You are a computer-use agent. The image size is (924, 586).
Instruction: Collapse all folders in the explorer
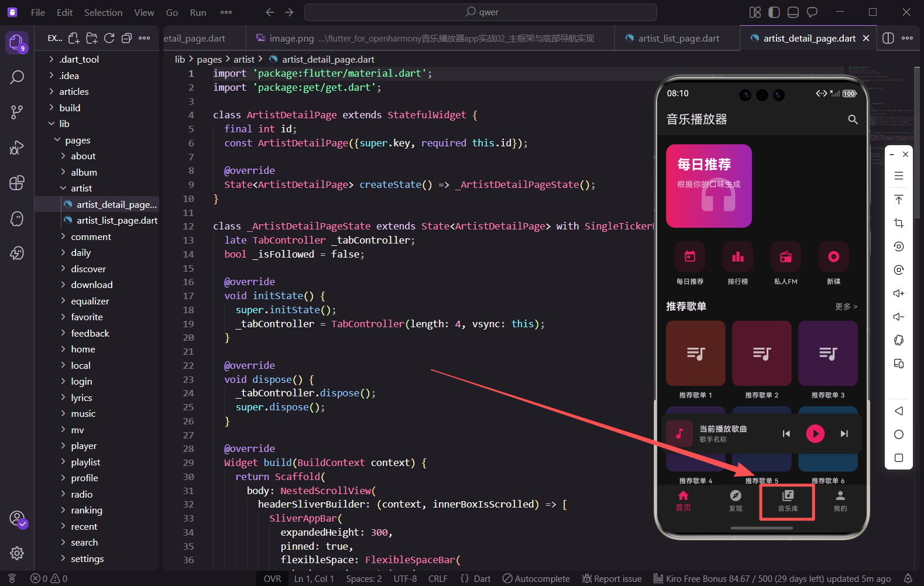pyautogui.click(x=126, y=38)
